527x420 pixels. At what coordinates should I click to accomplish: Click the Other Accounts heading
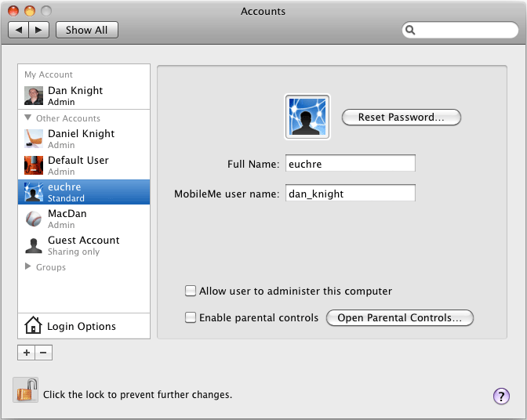(68, 118)
